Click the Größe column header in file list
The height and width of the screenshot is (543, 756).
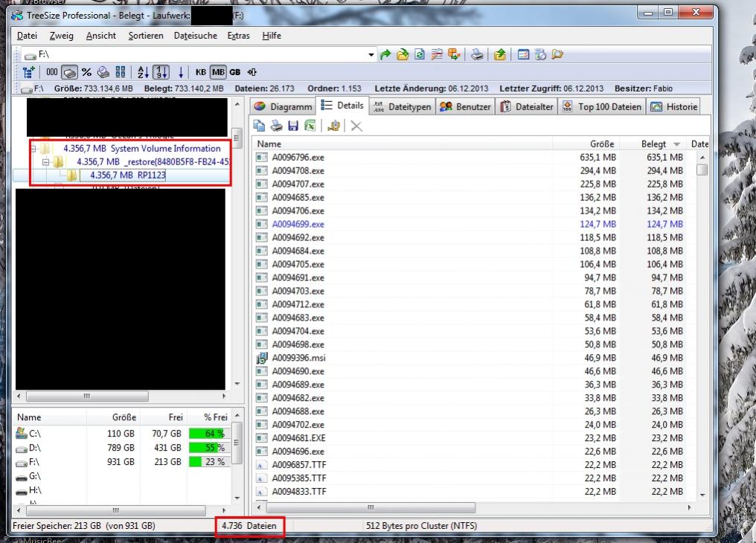tap(586, 144)
